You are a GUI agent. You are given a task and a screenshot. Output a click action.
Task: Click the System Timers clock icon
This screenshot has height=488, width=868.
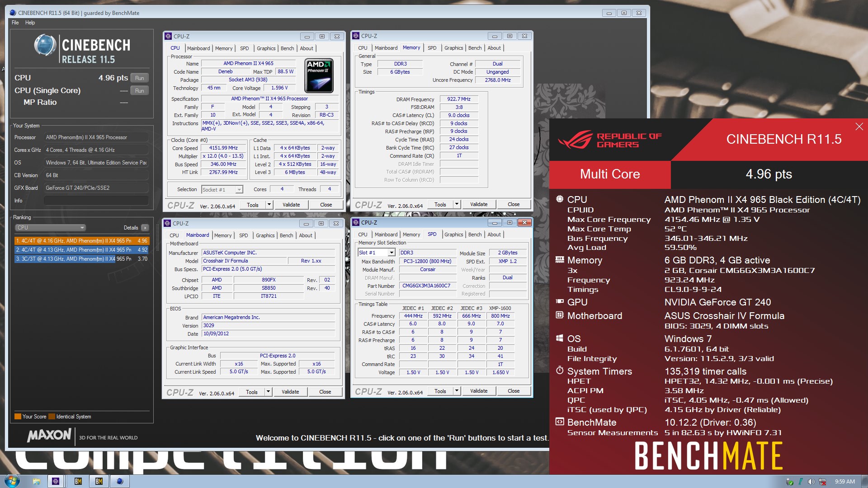pos(560,371)
